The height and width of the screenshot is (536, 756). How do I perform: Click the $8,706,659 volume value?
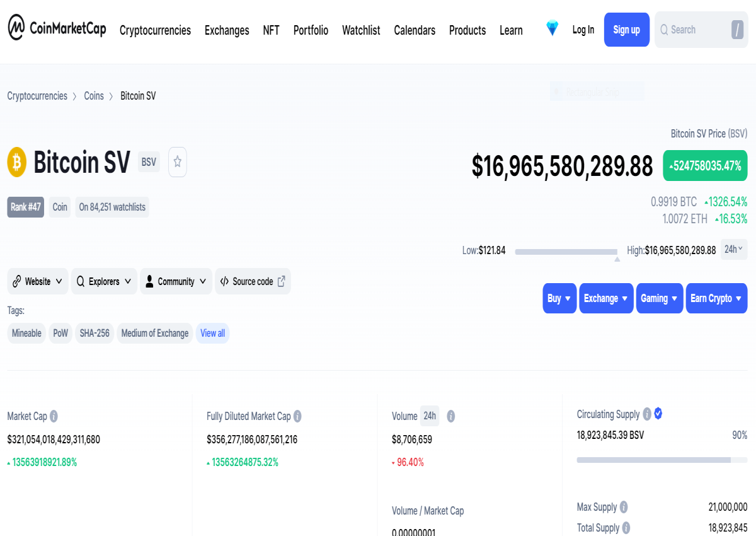[x=412, y=440]
